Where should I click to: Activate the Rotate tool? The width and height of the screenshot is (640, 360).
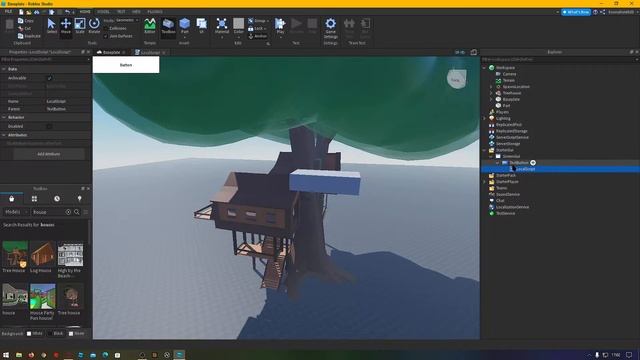[x=94, y=26]
